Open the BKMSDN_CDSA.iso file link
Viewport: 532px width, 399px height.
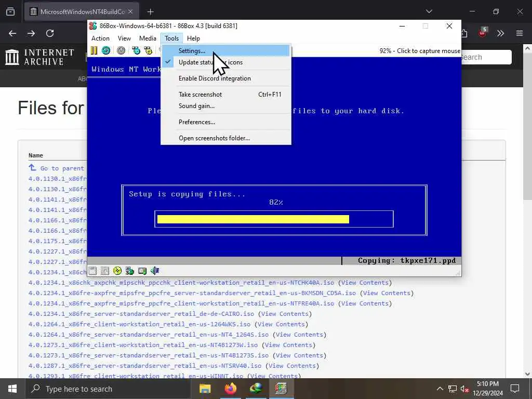click(192, 293)
